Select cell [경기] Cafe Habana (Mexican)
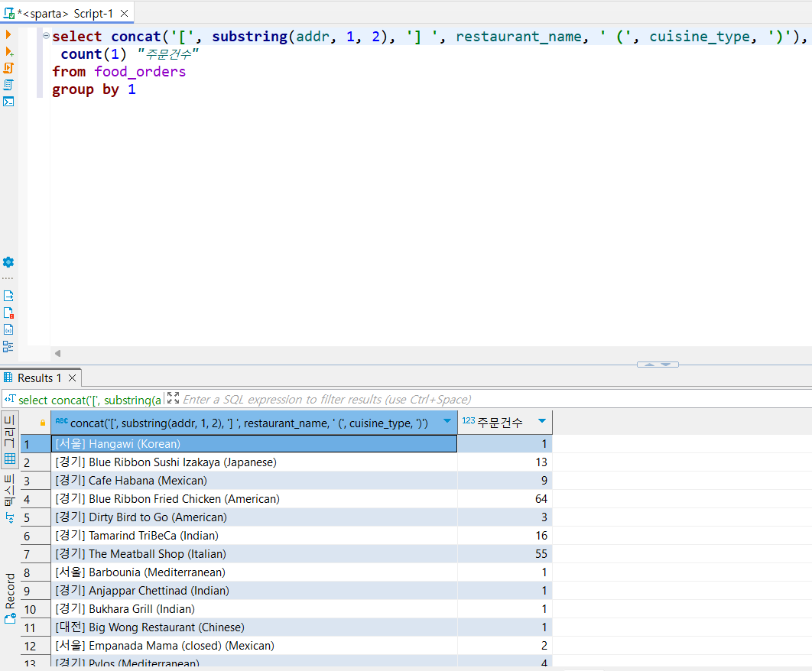 [x=254, y=481]
